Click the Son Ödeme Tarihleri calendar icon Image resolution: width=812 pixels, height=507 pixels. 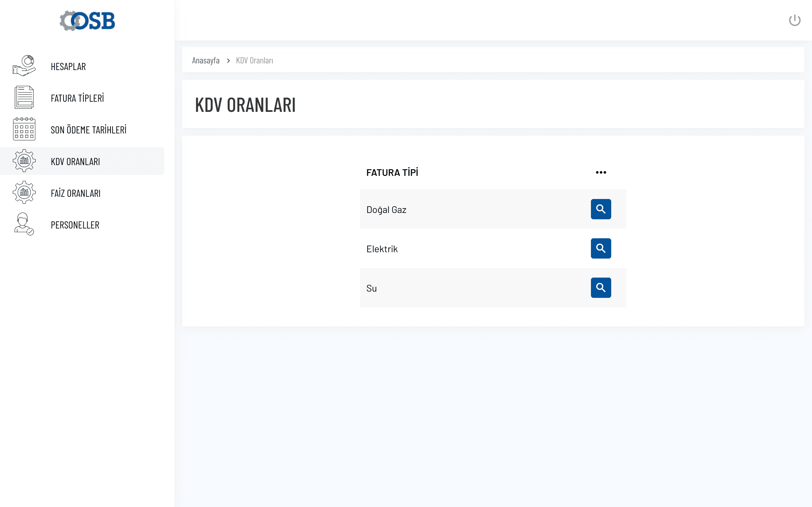(x=24, y=129)
